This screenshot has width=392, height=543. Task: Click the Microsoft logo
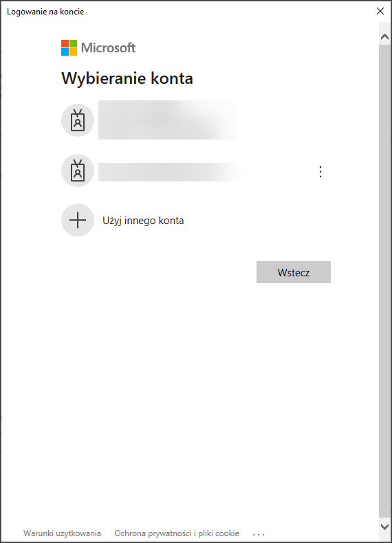(x=98, y=48)
